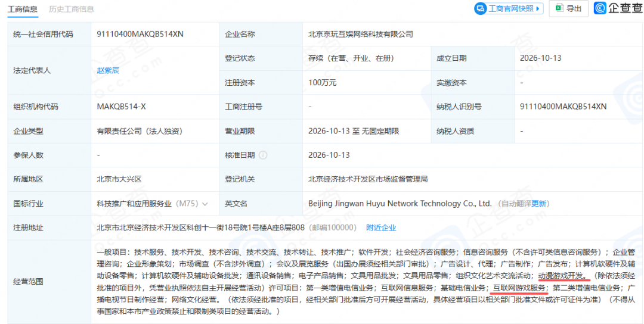644x324 pixels.
Task: Select the credit code 91110400MAKQB514XN value
Action: point(140,34)
